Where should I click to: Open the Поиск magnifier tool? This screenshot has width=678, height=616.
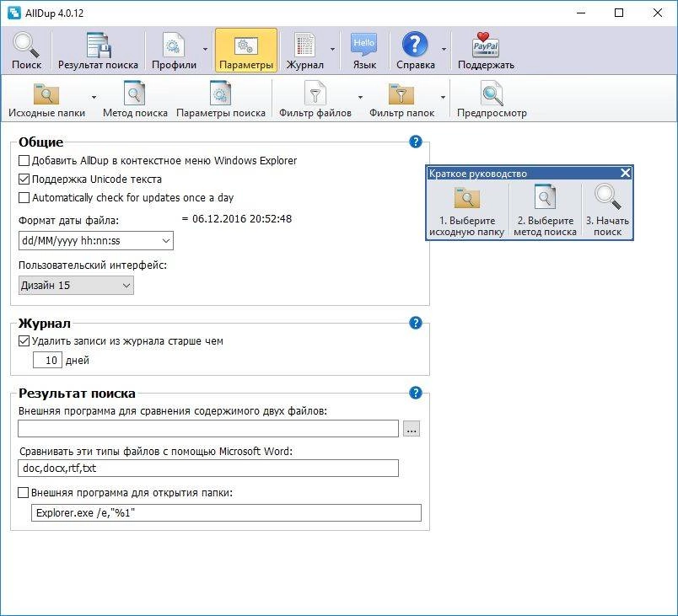point(26,51)
